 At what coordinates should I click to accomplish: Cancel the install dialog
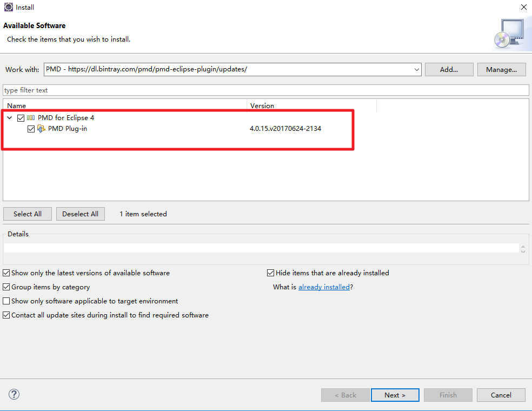tap(501, 395)
